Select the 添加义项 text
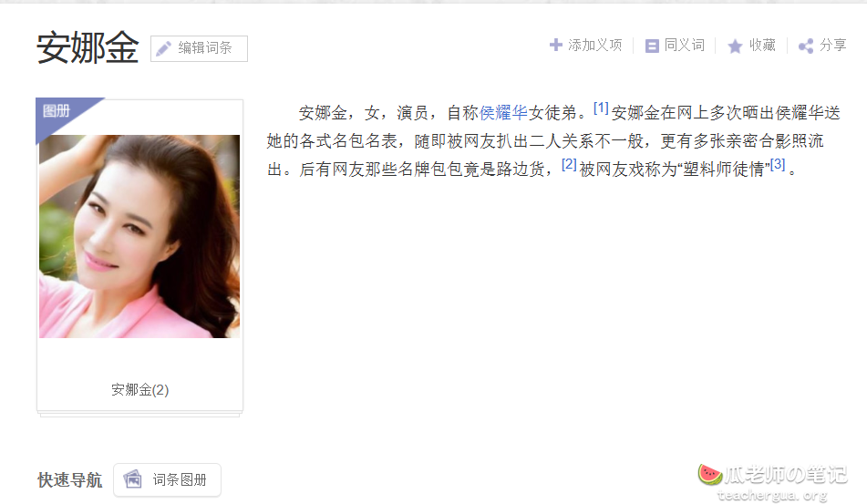 point(595,45)
